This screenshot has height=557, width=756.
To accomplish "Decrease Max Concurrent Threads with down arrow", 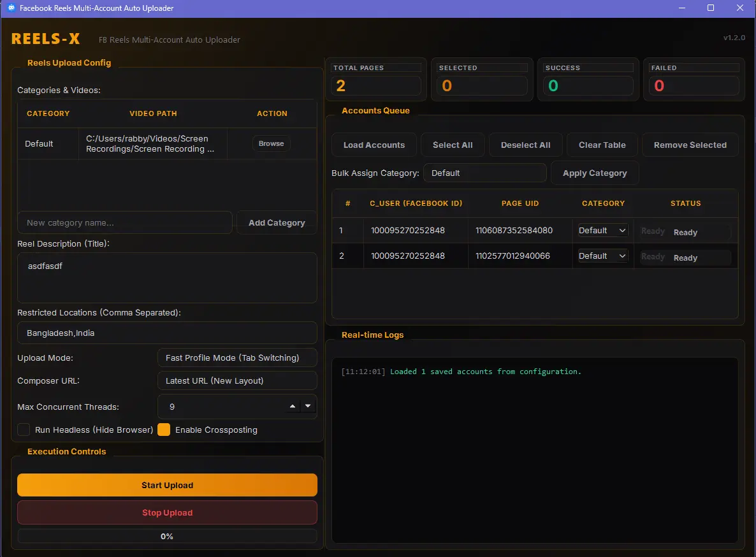I will 308,406.
